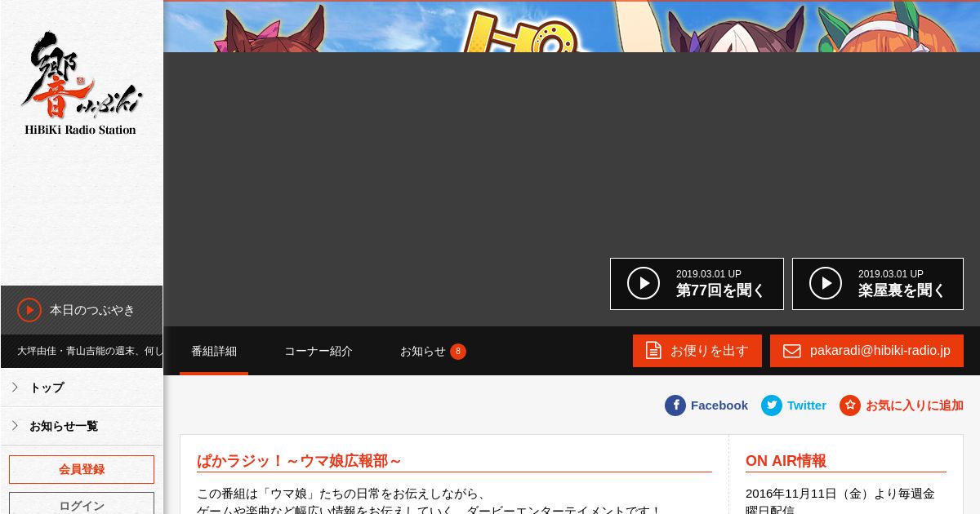Click the chevron beside お知らせ一覧
This screenshot has width=980, height=514.
(15, 426)
